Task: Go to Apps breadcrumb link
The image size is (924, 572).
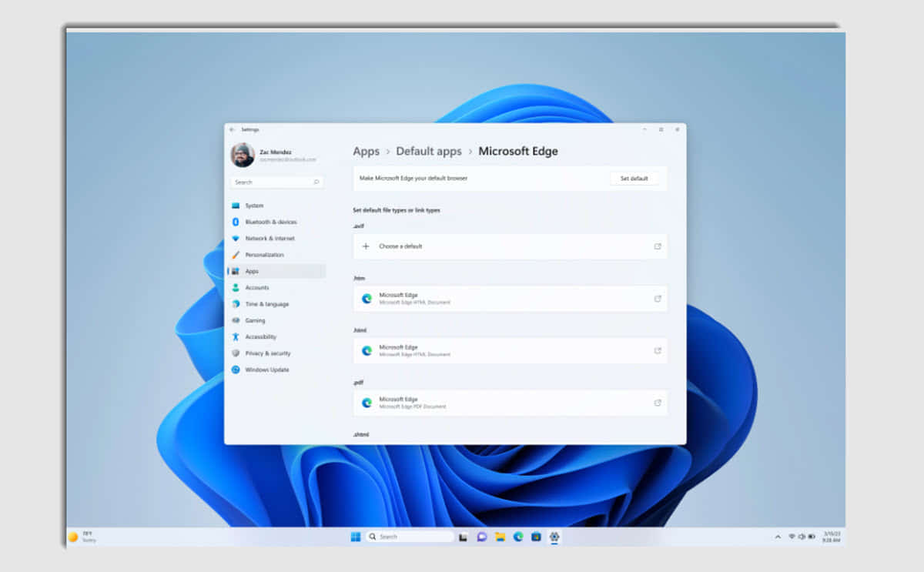Action: tap(367, 152)
